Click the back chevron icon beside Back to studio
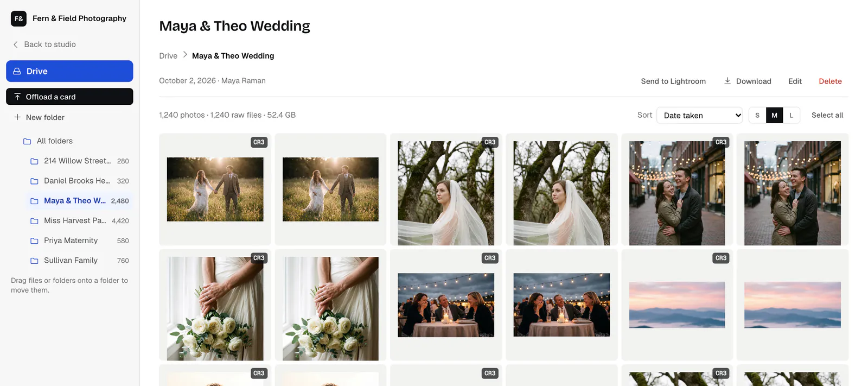The width and height of the screenshot is (868, 386). pyautogui.click(x=16, y=45)
